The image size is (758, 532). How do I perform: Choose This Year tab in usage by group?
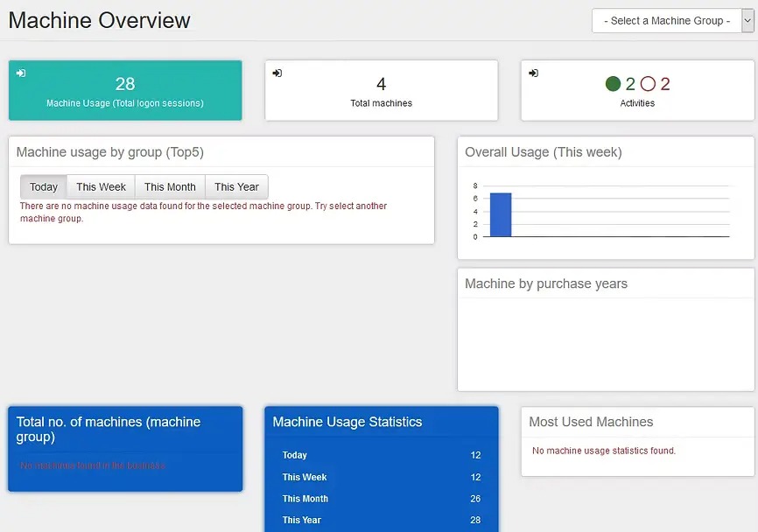[236, 187]
